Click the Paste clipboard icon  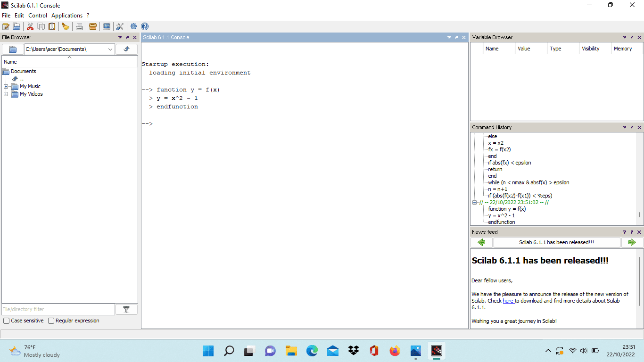tap(52, 26)
